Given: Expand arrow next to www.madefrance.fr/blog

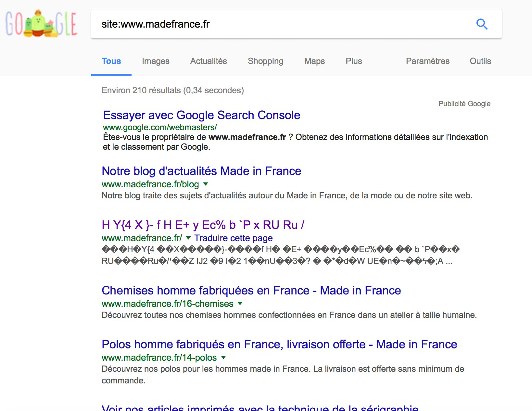Looking at the screenshot, I should click(x=206, y=184).
